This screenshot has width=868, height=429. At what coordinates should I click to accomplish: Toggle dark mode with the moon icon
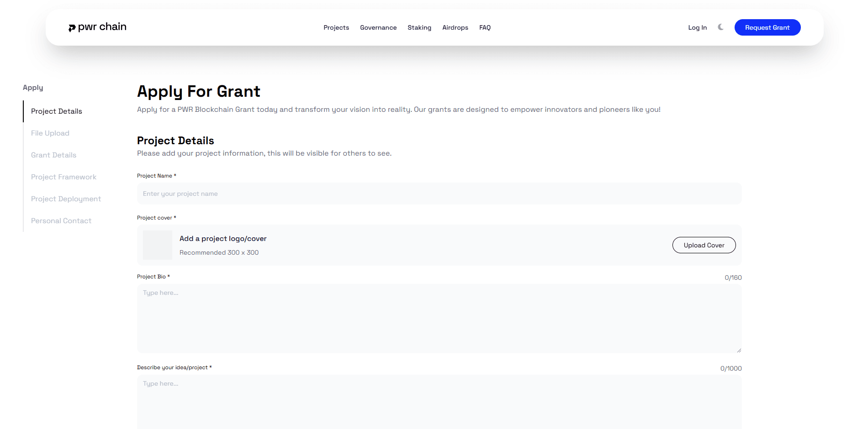(x=720, y=27)
